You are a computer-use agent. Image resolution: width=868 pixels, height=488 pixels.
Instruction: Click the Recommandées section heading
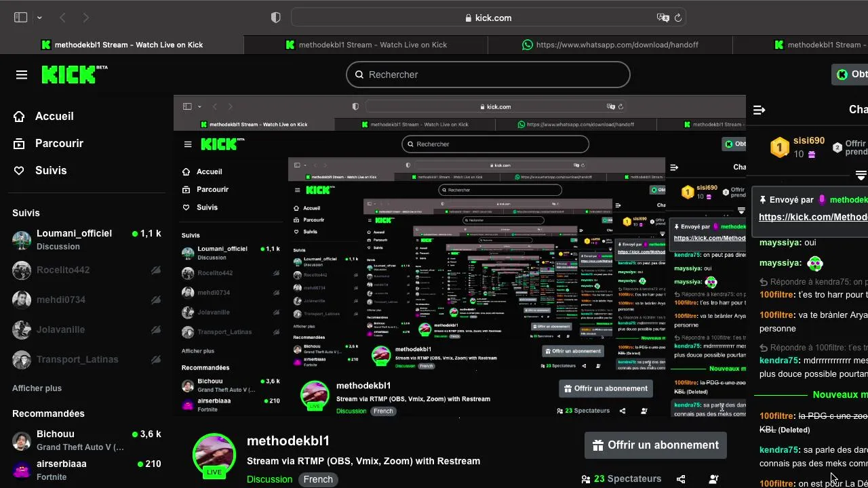(x=48, y=413)
